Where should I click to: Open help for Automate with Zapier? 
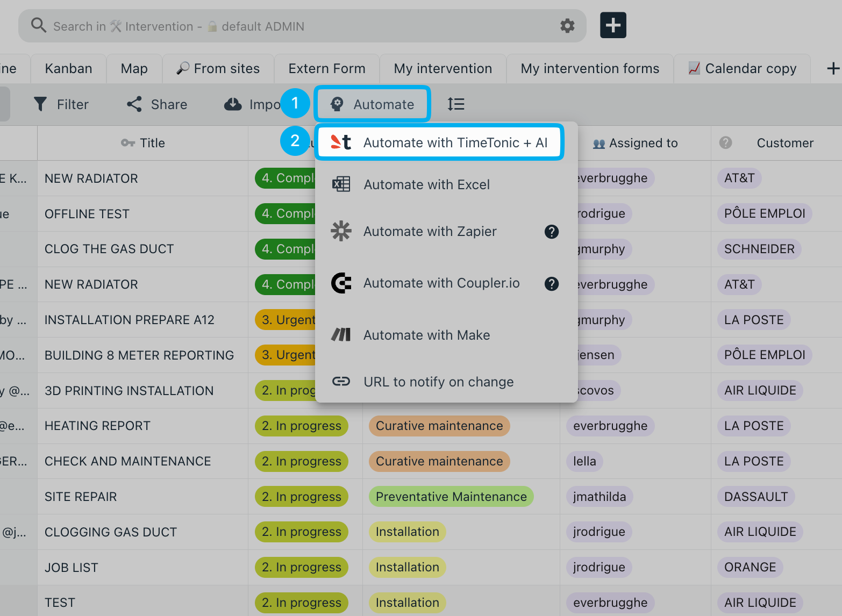tap(552, 232)
